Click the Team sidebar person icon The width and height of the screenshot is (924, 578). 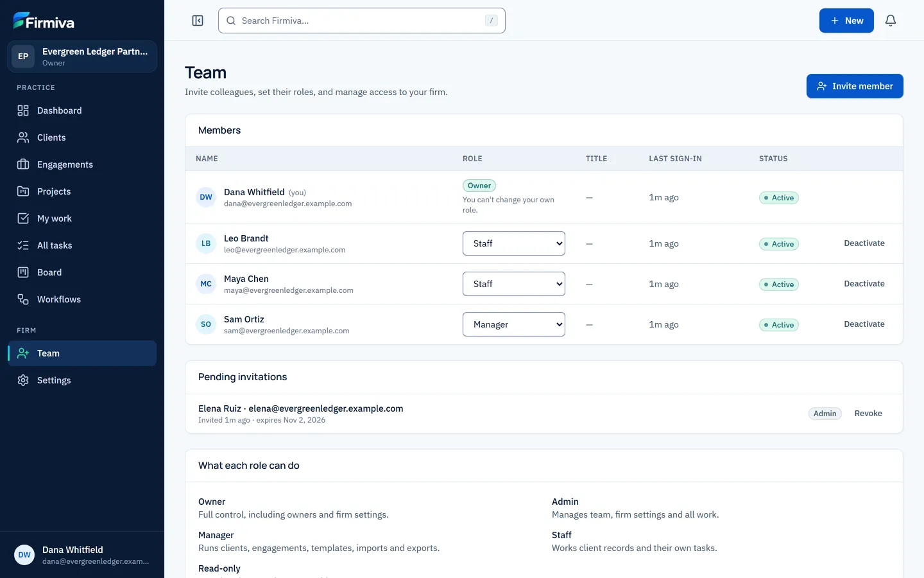point(23,353)
